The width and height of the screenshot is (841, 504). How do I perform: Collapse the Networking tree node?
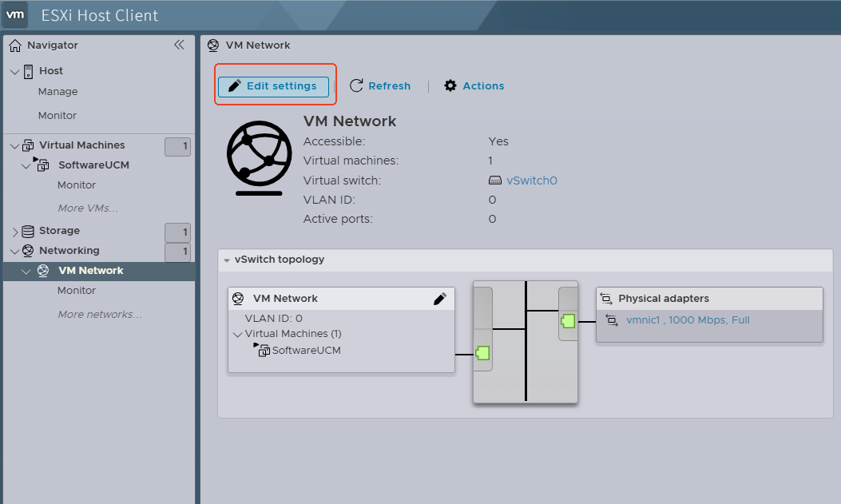(x=15, y=252)
